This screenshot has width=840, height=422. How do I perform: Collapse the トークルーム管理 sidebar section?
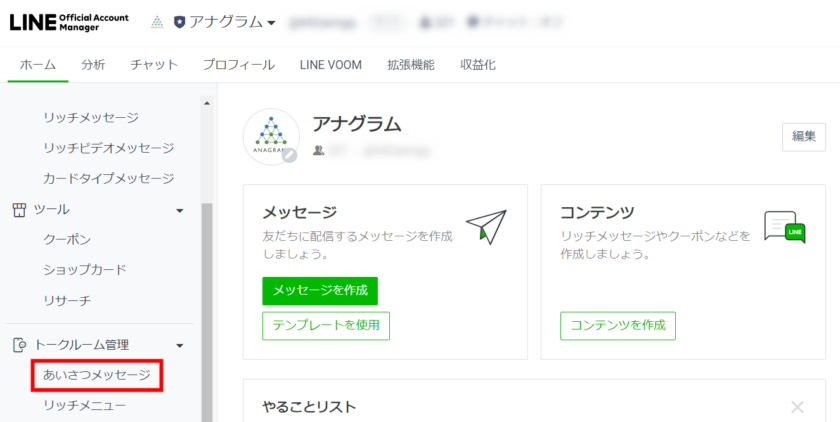click(180, 345)
